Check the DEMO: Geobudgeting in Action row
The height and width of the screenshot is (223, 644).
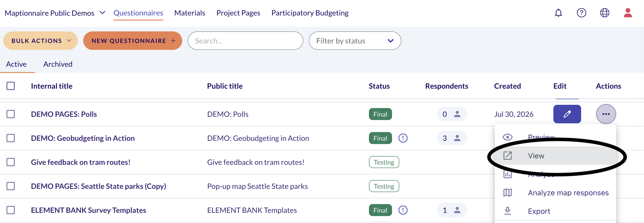[x=10, y=138]
